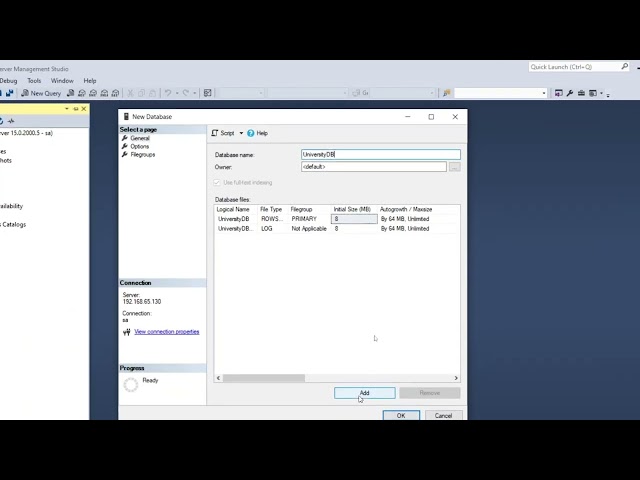The height and width of the screenshot is (480, 640).
Task: Click the Find in Files toolbar icon
Action: tap(447, 93)
